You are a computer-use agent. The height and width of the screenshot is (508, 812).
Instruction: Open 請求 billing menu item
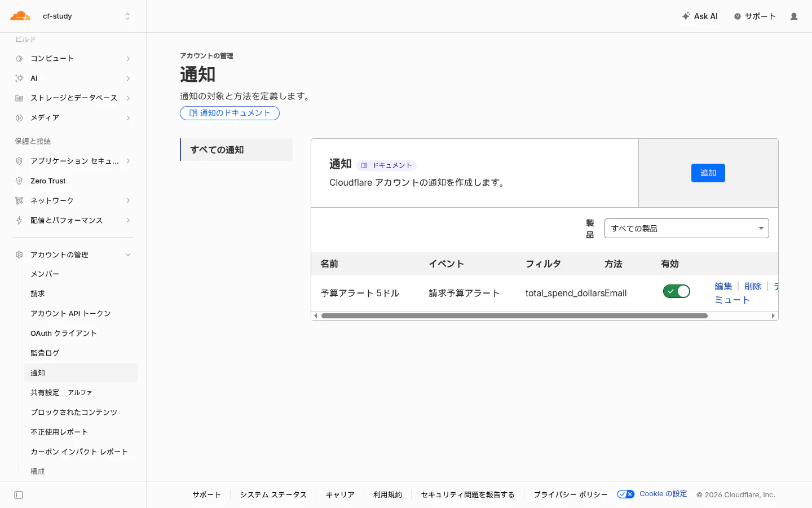[81, 294]
